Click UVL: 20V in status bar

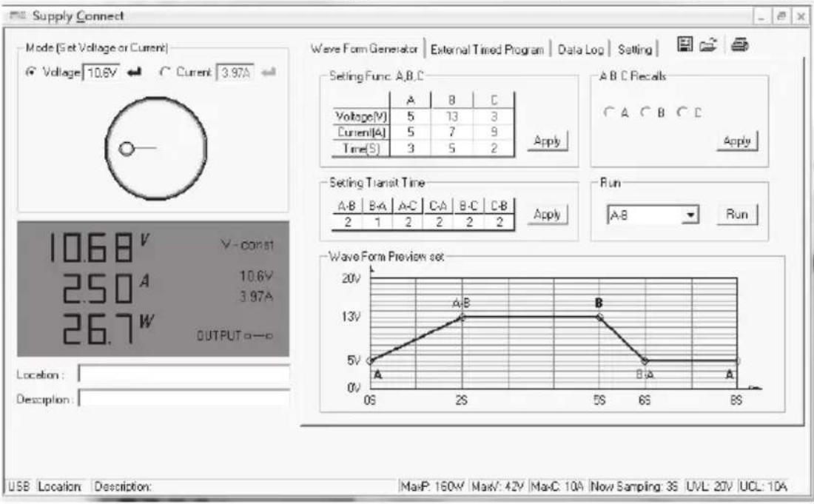click(x=709, y=486)
